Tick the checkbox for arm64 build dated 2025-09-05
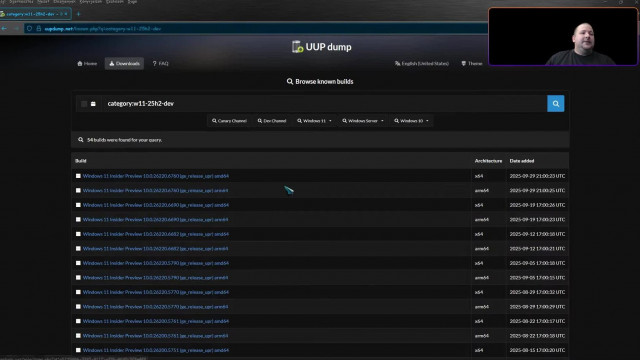Screen dimensions: 640x360 (78, 278)
